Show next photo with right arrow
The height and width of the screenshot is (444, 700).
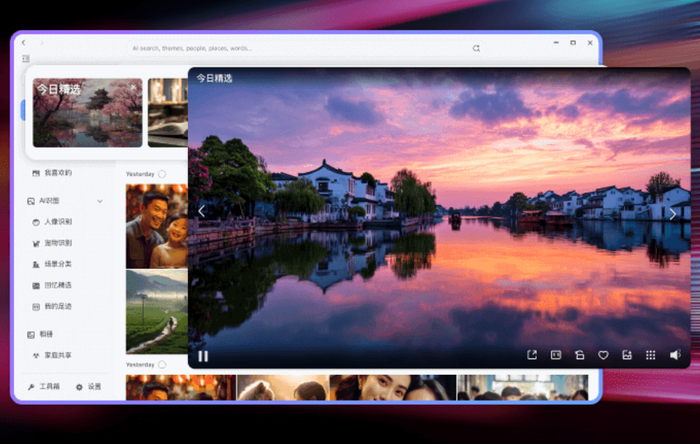click(673, 212)
